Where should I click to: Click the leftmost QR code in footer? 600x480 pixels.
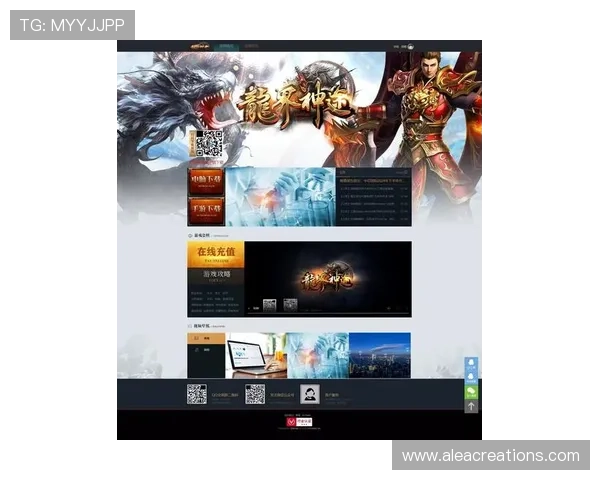click(x=196, y=394)
